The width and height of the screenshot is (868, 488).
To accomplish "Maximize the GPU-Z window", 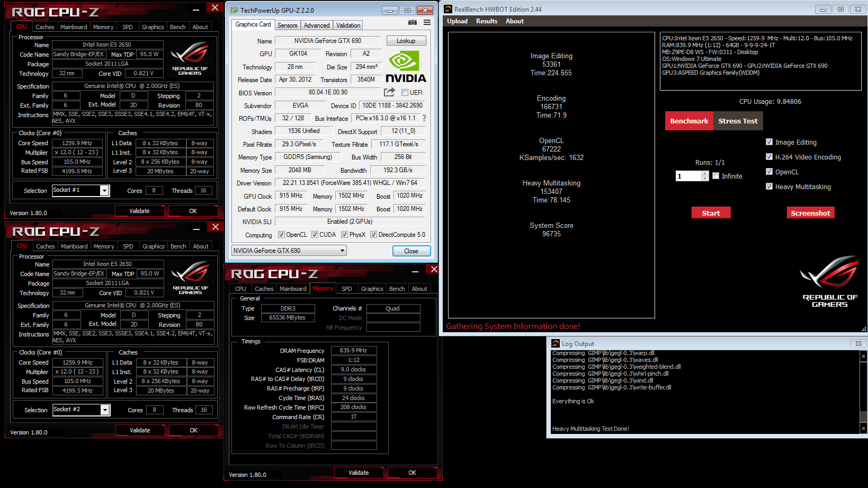I will pyautogui.click(x=407, y=10).
